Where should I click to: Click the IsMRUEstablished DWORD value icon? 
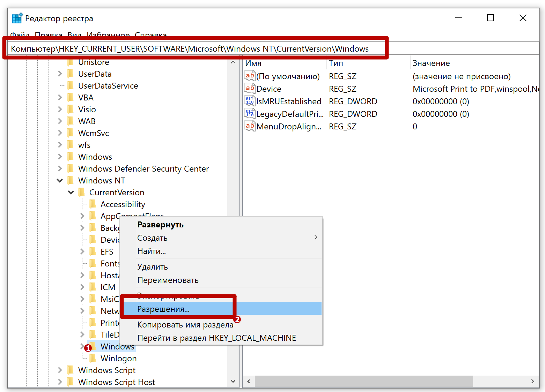(250, 101)
